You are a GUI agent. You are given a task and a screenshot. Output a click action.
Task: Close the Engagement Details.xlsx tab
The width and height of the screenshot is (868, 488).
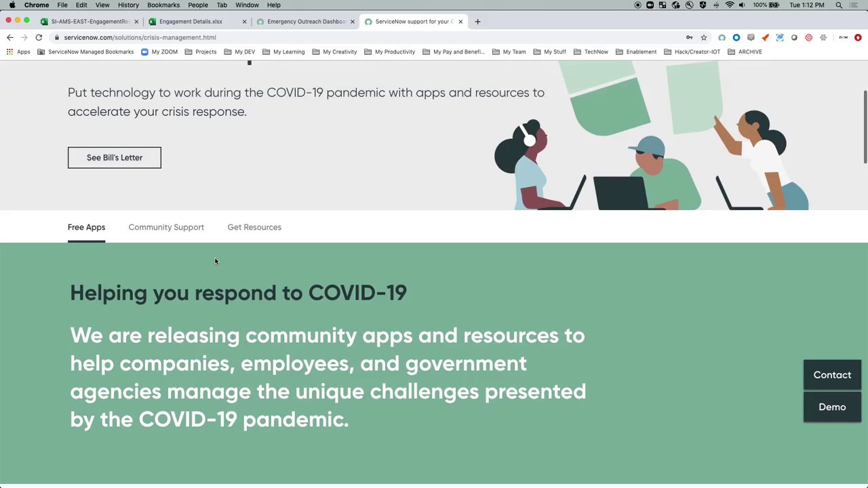tap(244, 22)
